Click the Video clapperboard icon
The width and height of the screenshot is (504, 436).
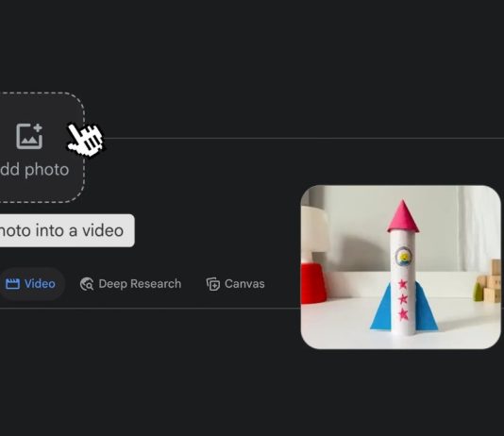(12, 284)
